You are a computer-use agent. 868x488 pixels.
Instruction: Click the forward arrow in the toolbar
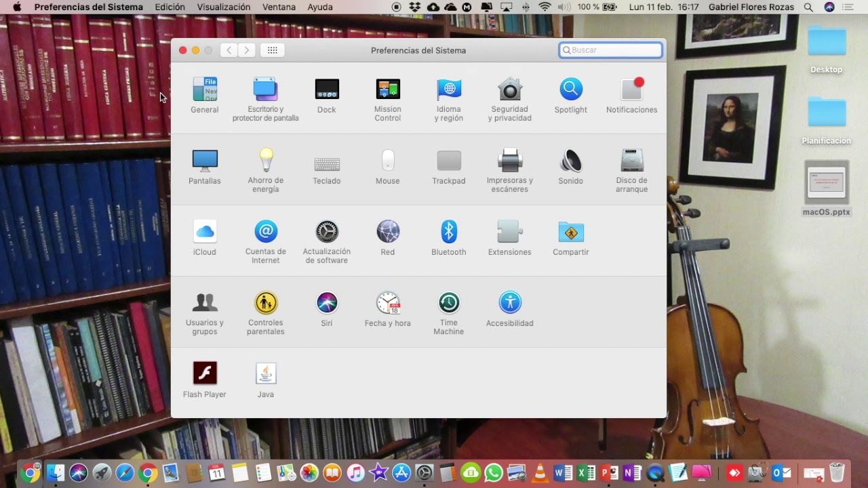[x=248, y=50]
